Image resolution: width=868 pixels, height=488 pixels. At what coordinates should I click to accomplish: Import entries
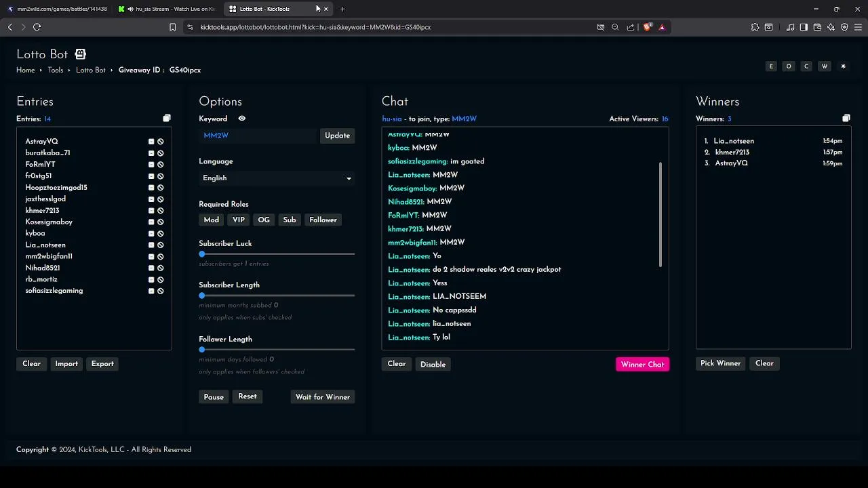coord(66,364)
